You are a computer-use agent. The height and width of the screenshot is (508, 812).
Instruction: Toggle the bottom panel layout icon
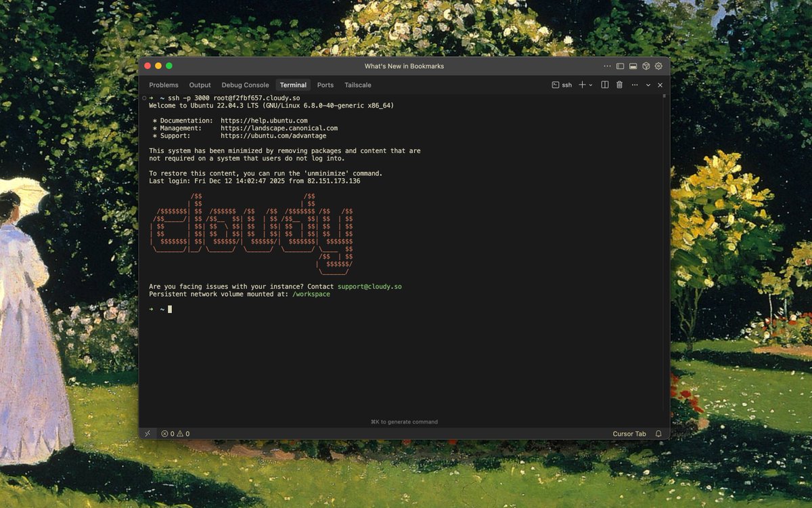(633, 66)
